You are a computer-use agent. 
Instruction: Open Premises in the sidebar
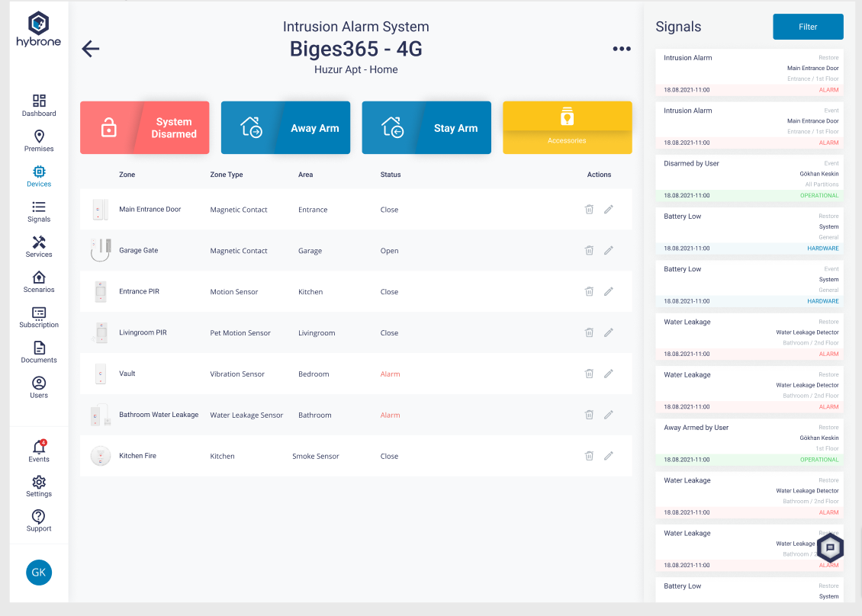click(39, 141)
